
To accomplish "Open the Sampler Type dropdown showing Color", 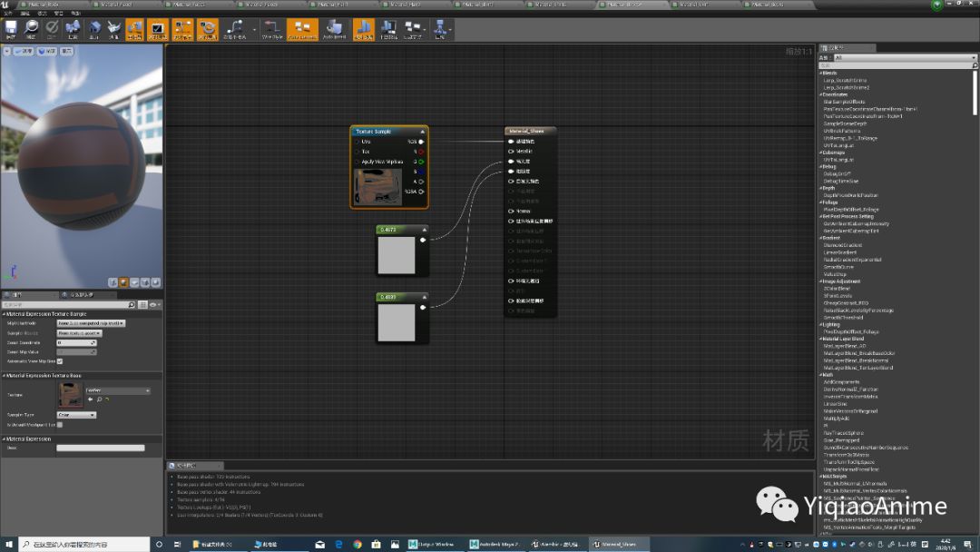I will coord(76,415).
